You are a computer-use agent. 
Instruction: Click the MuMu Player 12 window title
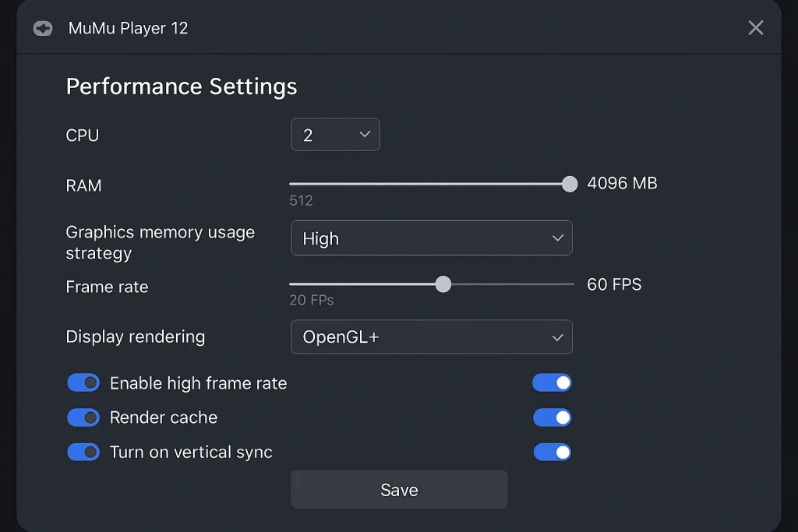[x=128, y=29]
